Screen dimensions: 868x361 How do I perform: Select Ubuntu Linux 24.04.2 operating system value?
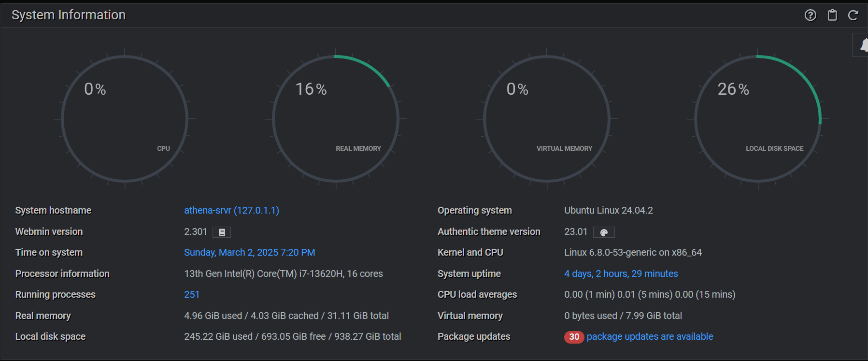click(608, 210)
